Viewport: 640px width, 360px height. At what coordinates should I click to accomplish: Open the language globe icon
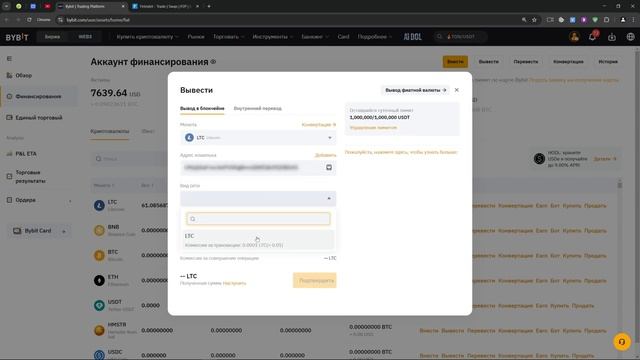pos(630,37)
